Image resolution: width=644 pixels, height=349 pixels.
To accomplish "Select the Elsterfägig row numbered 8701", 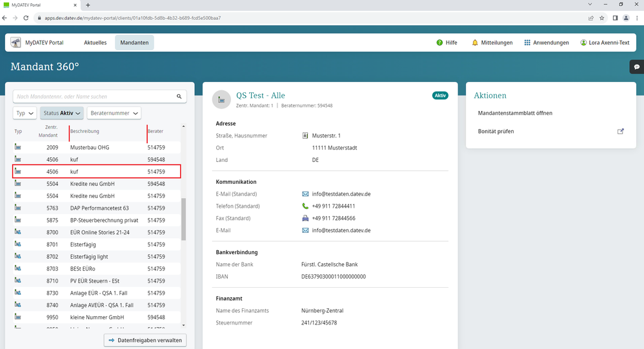I will click(x=97, y=244).
